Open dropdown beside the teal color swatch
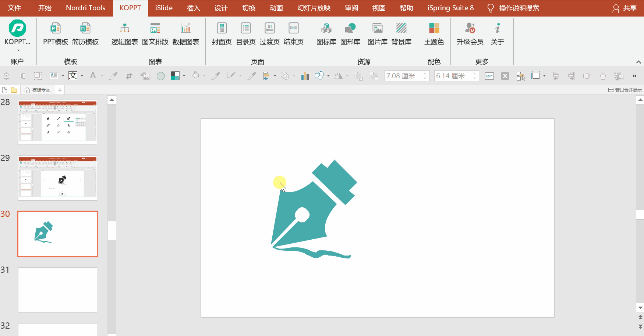This screenshot has width=644, height=336. click(184, 76)
